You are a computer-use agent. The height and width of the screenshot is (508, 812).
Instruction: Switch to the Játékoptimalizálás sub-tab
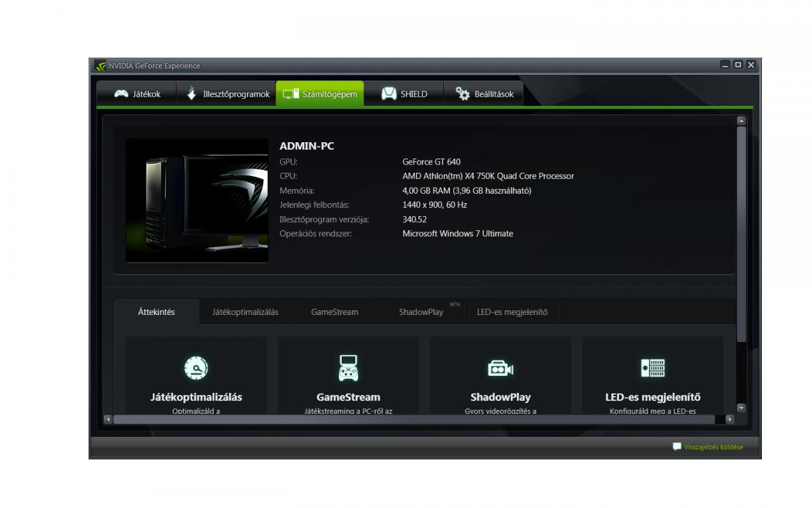246,312
